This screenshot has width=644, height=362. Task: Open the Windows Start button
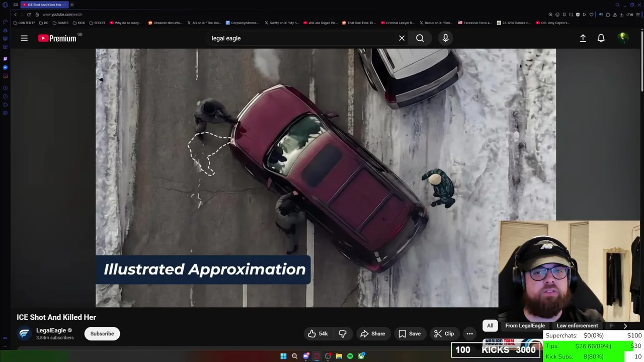pos(283,356)
